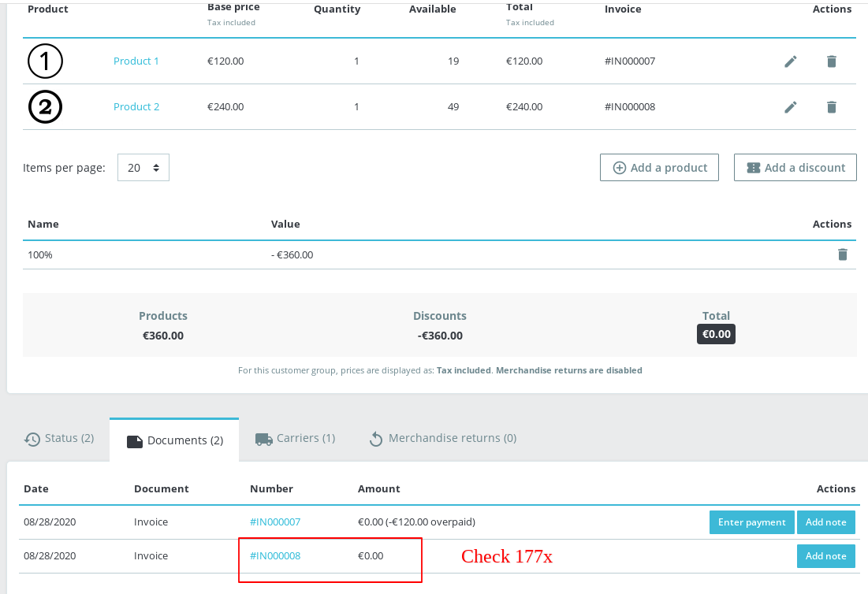Delete Product 2 with trash icon
This screenshot has height=594, width=868.
click(x=832, y=106)
